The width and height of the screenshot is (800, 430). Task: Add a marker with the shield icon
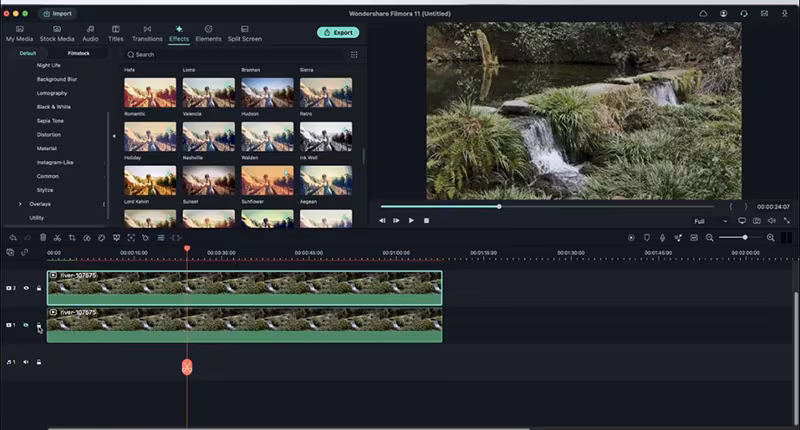pos(646,238)
